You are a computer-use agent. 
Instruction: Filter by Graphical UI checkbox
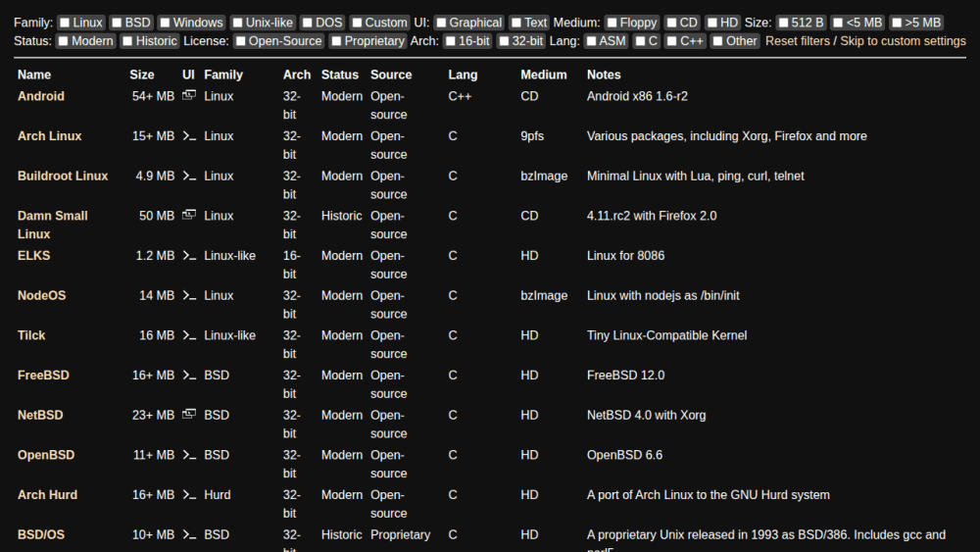[441, 23]
